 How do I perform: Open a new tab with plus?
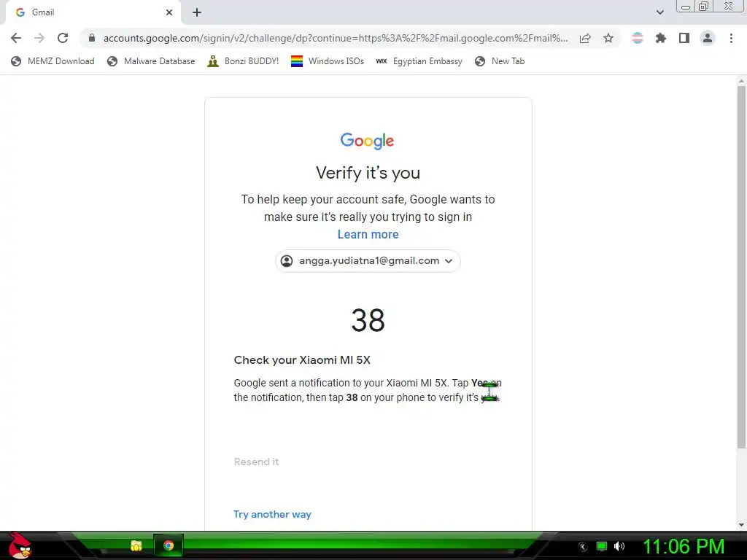(x=197, y=12)
